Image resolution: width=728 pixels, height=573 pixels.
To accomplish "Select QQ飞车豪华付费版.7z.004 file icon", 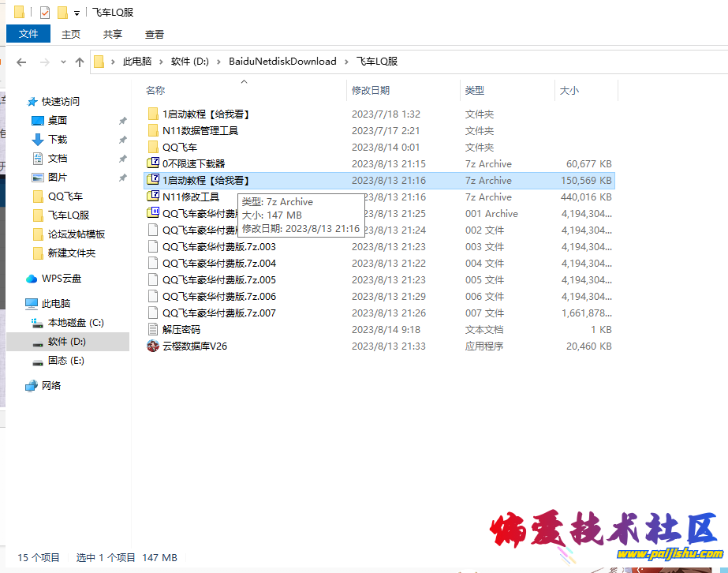I will coord(153,263).
